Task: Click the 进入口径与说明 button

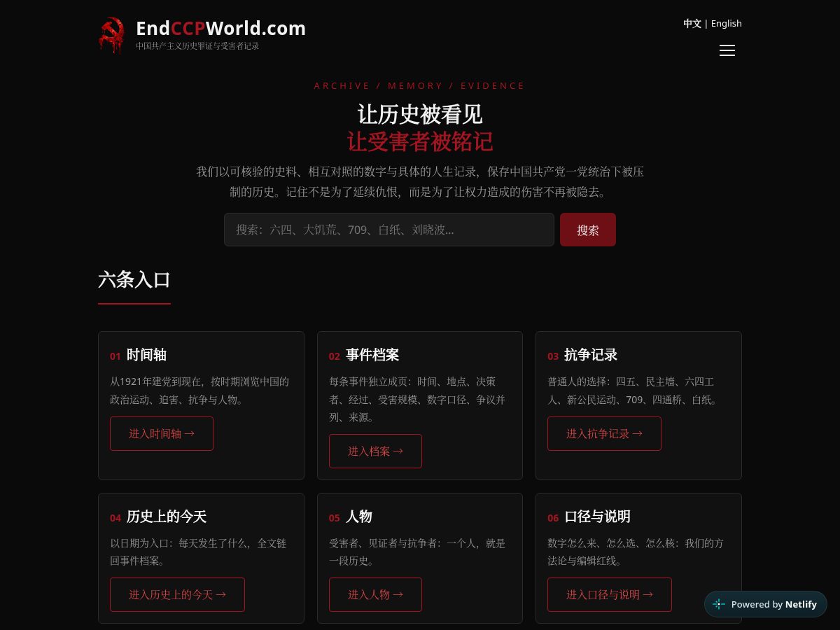Action: pyautogui.click(x=610, y=594)
